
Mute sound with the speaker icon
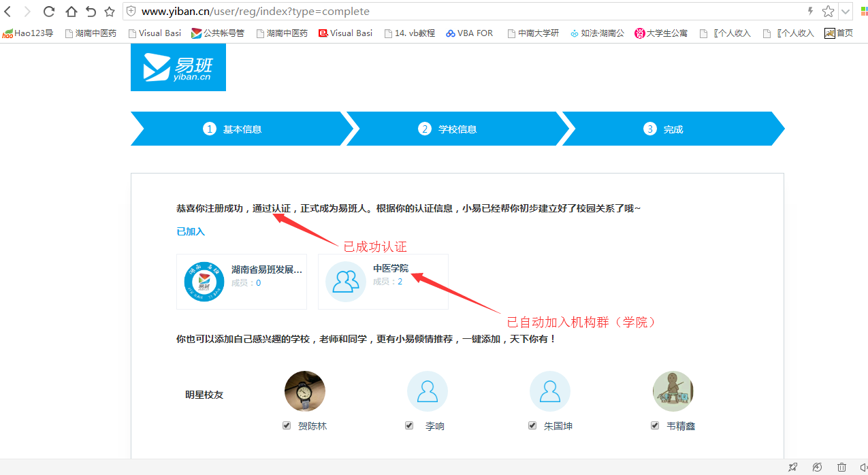(x=863, y=467)
